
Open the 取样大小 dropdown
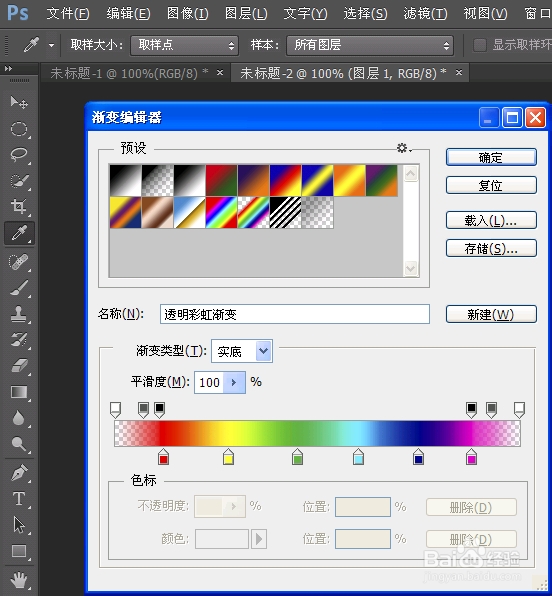[184, 46]
